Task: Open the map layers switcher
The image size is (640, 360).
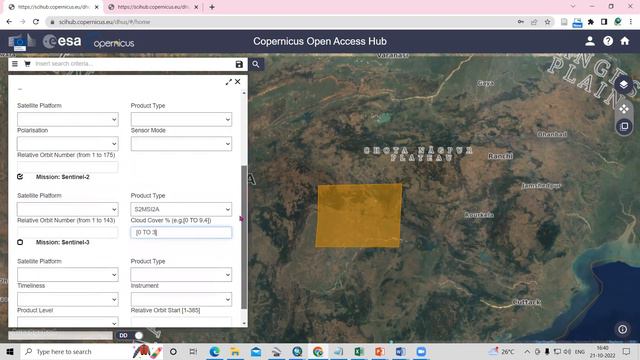Action: click(624, 84)
